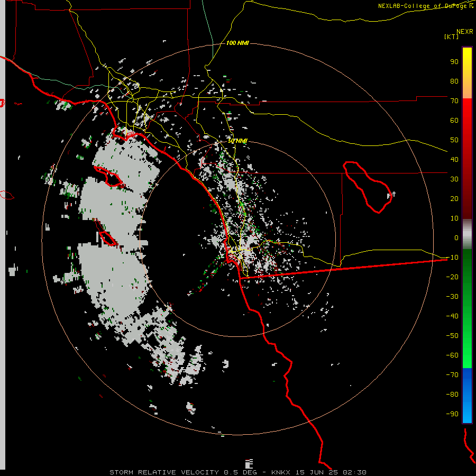Click the -50 value on velocity scale
This screenshot has width=476, height=476.
click(x=452, y=336)
